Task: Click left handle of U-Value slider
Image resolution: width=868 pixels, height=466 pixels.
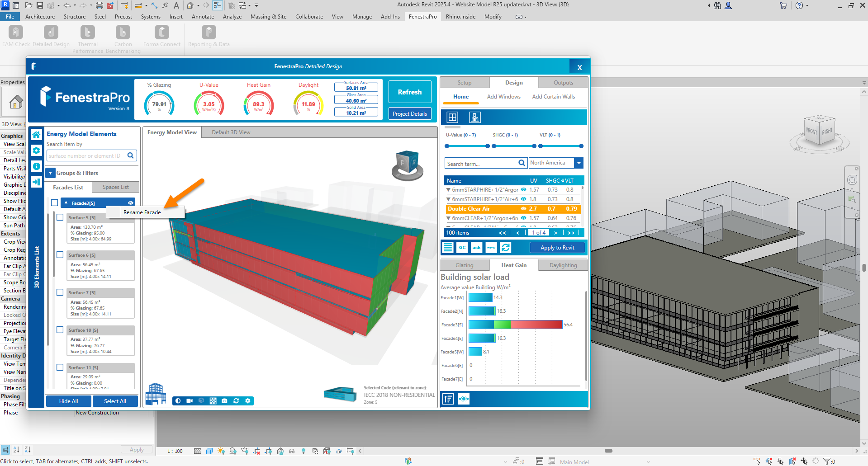Action: 447,146
